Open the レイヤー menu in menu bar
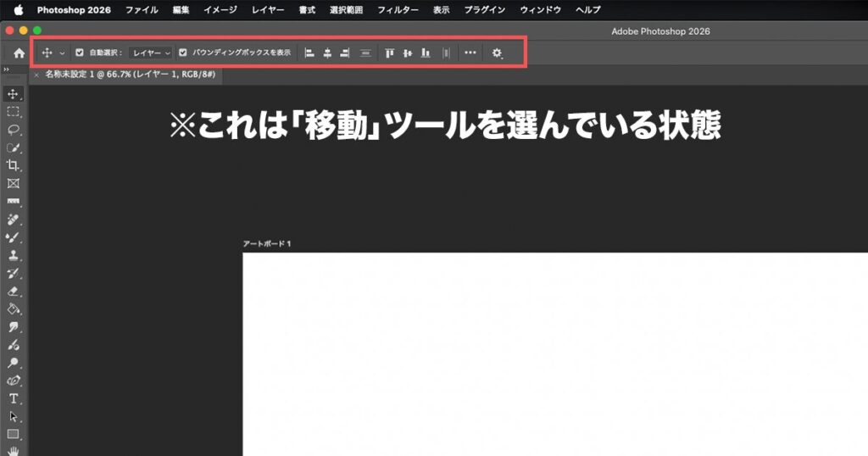This screenshot has height=456, width=868. (268, 10)
